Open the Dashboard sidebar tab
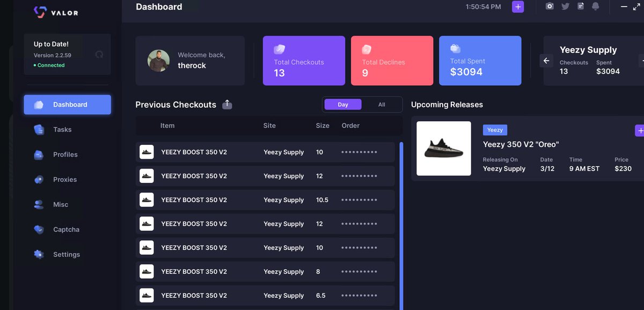The height and width of the screenshot is (310, 644). pos(67,105)
